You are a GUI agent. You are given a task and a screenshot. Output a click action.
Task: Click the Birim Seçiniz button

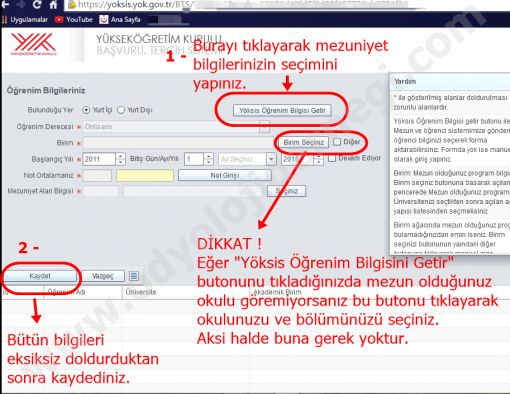304,142
